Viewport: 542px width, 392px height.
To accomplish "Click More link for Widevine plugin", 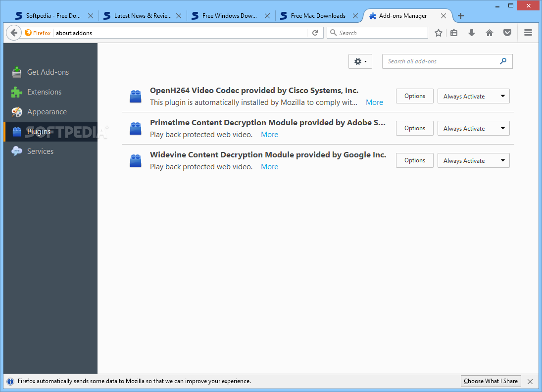I will (269, 167).
